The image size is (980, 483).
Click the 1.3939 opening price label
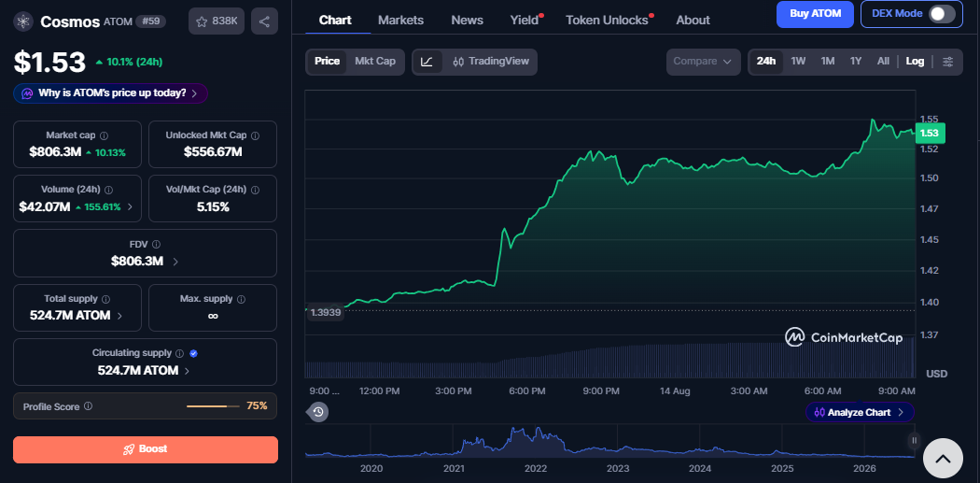coord(326,312)
